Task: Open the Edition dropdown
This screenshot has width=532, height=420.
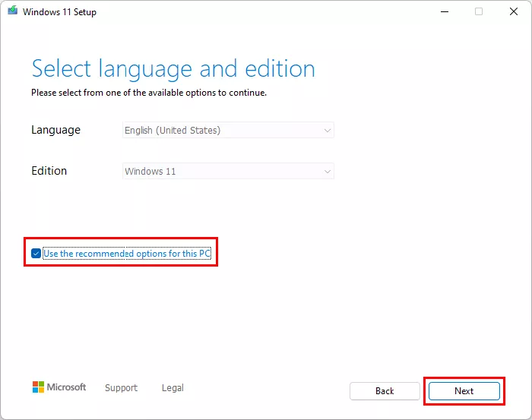Action: tap(228, 171)
